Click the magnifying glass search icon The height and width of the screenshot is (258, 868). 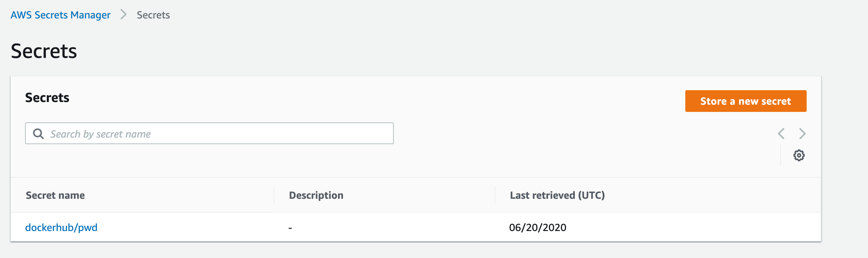tap(38, 134)
